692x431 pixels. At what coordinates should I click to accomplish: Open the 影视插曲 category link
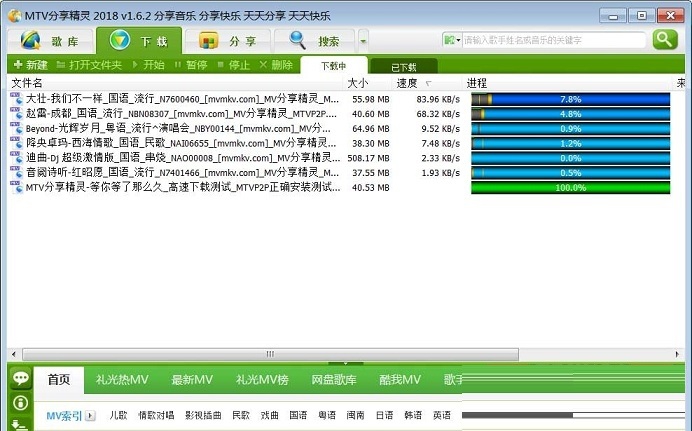(203, 415)
